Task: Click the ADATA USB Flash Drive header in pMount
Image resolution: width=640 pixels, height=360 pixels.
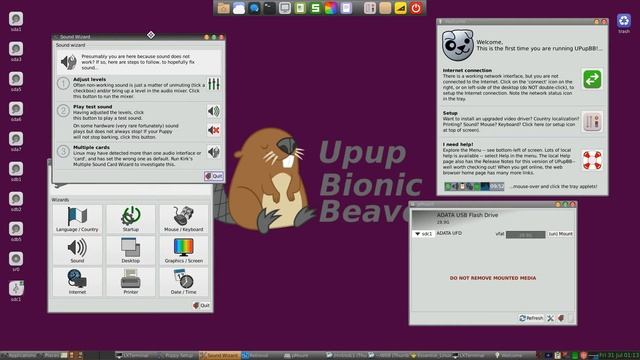Action: (x=493, y=218)
